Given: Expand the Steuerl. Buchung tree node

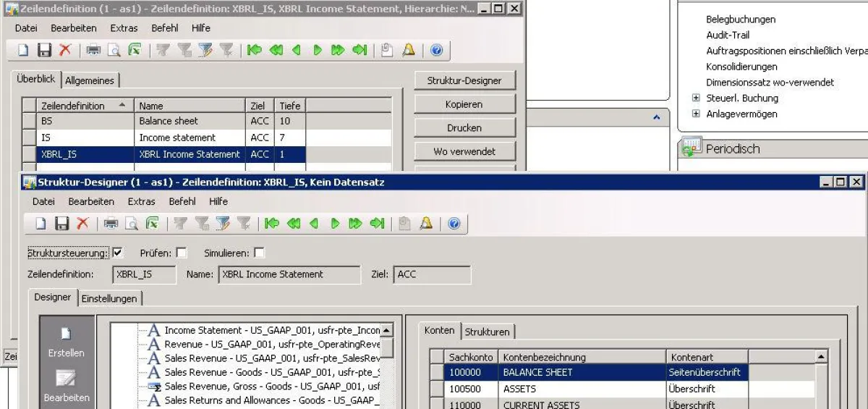Looking at the screenshot, I should [697, 98].
